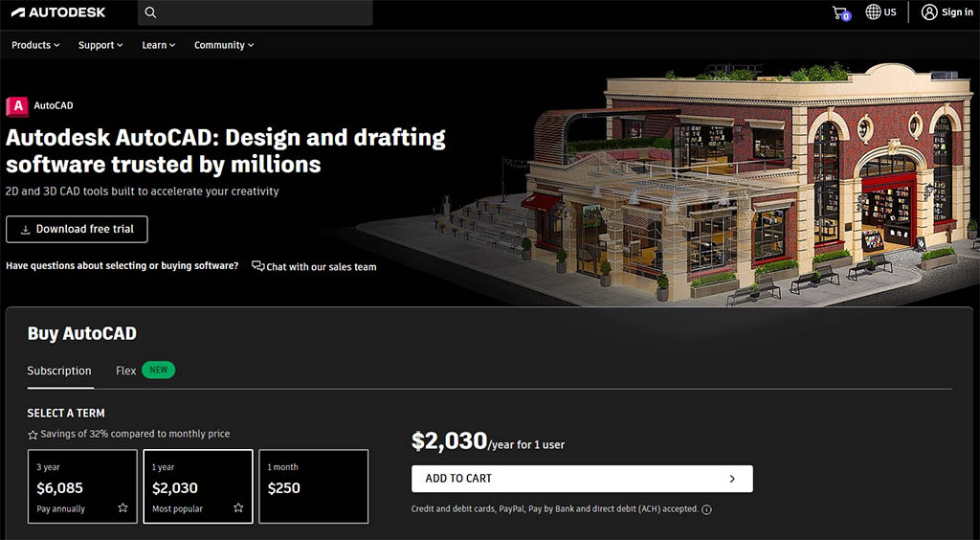
Task: Switch to the Flex tab
Action: point(126,371)
